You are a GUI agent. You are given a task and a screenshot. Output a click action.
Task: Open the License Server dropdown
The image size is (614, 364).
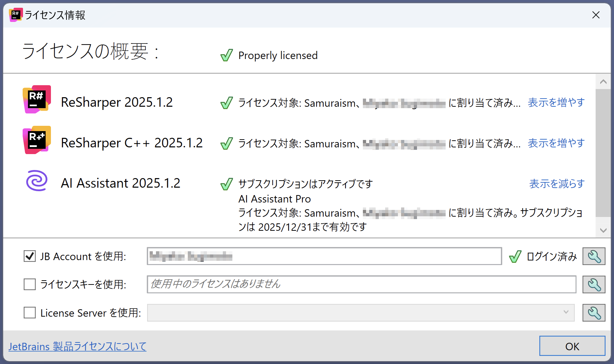click(x=361, y=313)
